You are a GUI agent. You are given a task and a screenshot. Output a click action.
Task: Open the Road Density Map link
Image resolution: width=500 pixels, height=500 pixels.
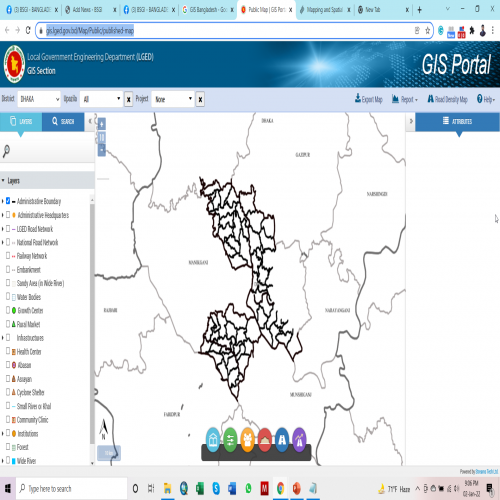point(447,99)
